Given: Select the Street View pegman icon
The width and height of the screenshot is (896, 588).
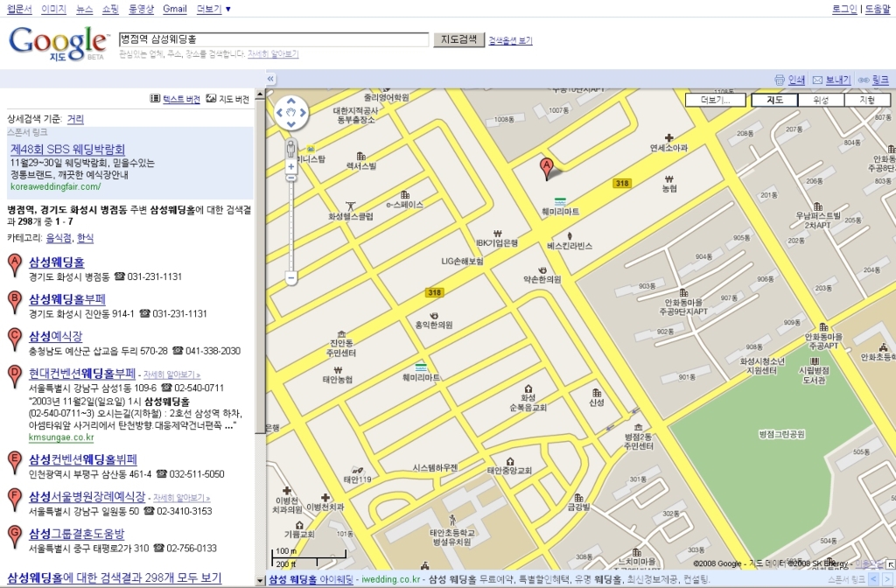Looking at the screenshot, I should pyautogui.click(x=290, y=148).
